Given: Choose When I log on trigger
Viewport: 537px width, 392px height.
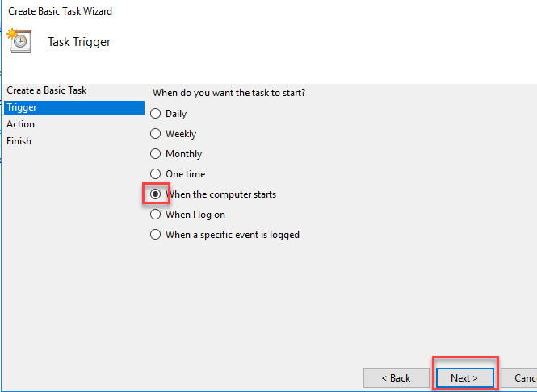Looking at the screenshot, I should tap(156, 215).
